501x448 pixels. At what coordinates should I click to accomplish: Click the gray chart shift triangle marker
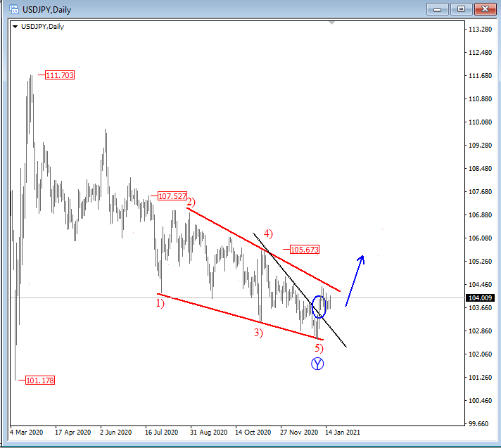coord(331,23)
